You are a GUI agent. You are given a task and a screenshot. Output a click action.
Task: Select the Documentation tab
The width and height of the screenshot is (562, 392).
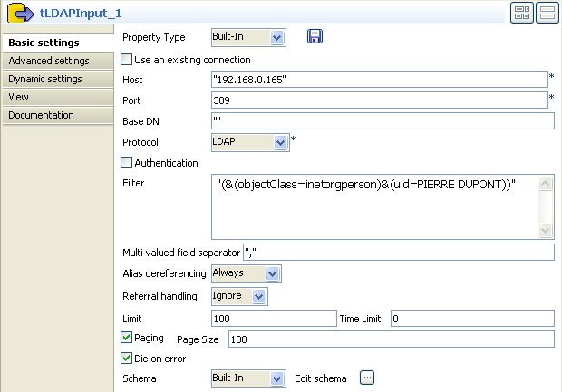click(41, 115)
